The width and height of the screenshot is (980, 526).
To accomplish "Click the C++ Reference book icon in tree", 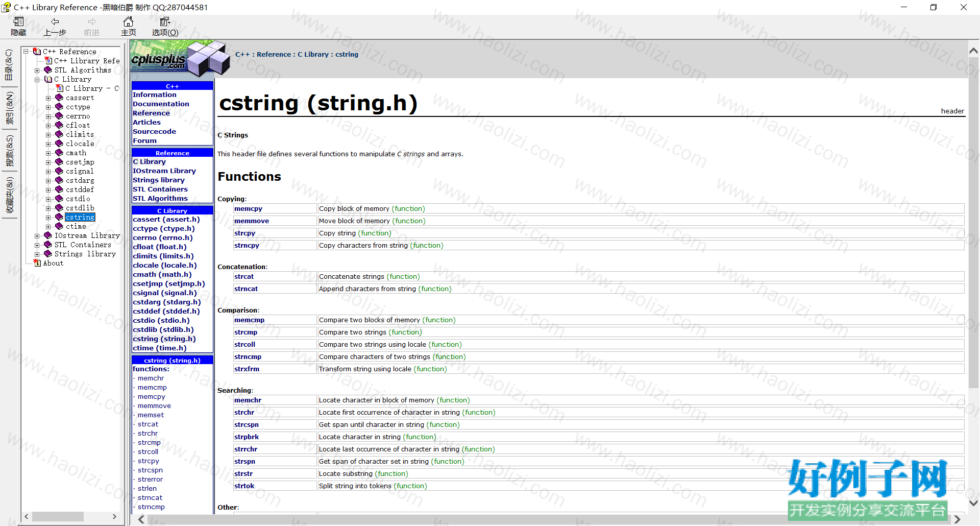I will (x=37, y=52).
